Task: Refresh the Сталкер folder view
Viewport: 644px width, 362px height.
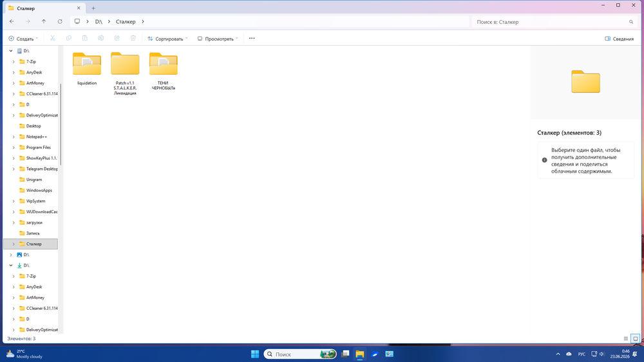Action: 60,21
